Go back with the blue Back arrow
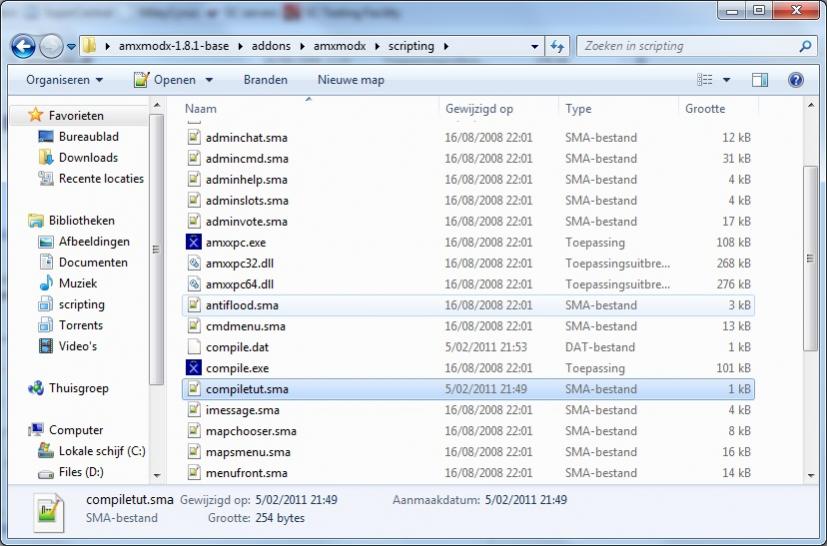This screenshot has width=827, height=546. point(23,46)
